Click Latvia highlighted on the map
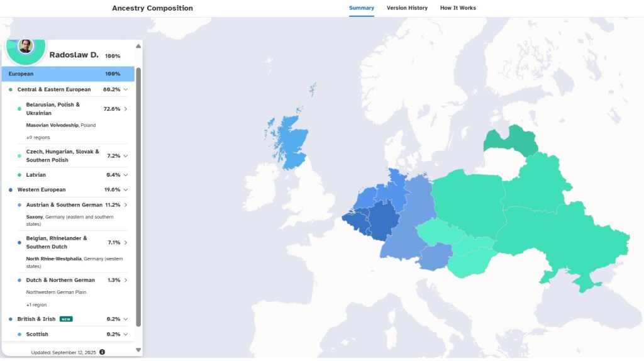The height and width of the screenshot is (361, 644). [x=511, y=141]
